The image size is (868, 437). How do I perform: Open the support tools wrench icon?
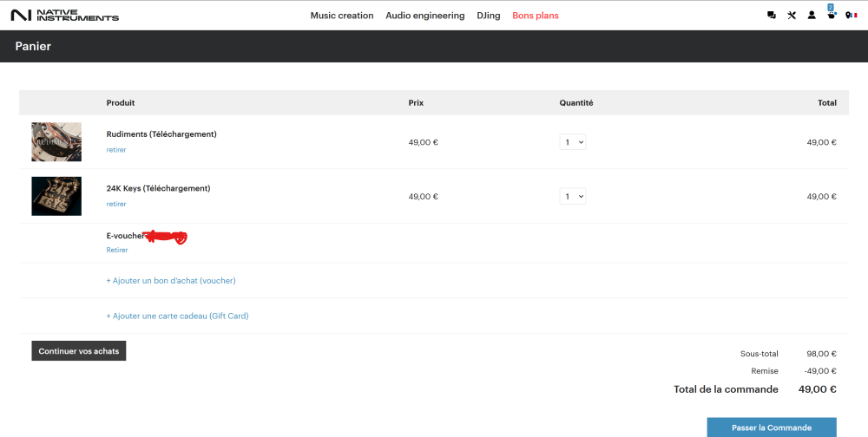point(792,16)
